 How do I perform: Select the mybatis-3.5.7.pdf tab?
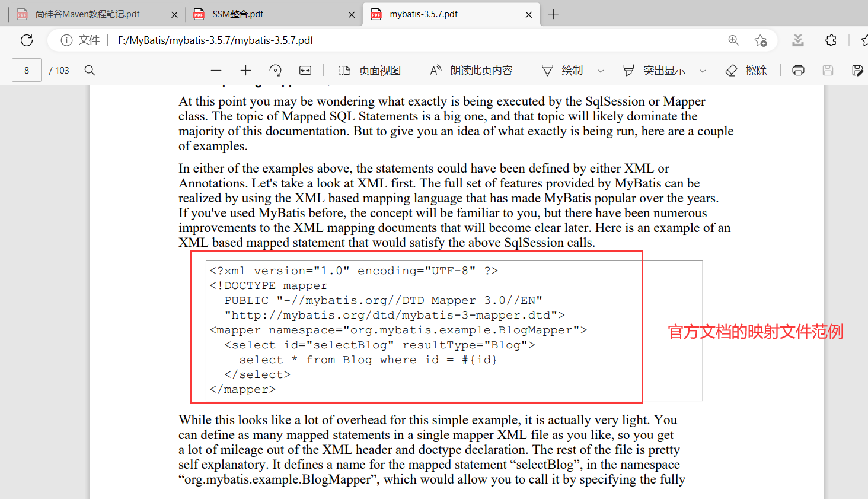coord(452,14)
